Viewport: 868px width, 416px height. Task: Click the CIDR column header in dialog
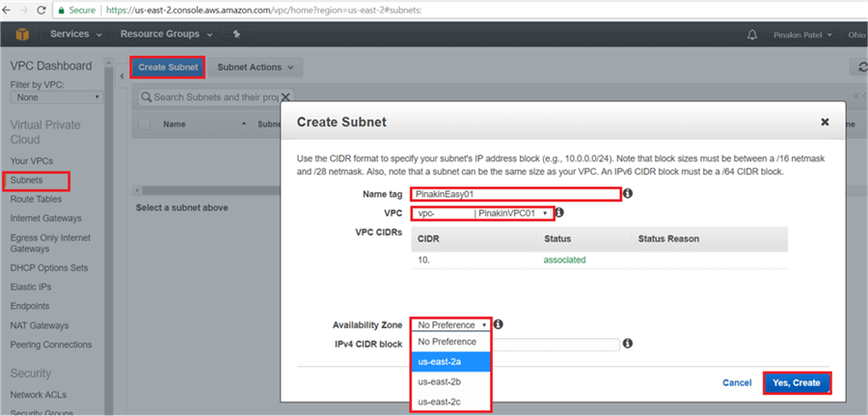point(428,238)
